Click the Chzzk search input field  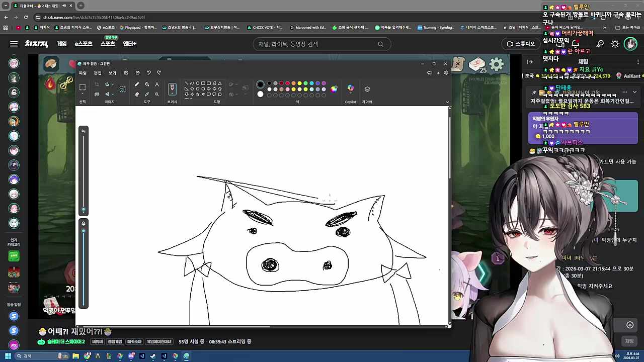[317, 44]
